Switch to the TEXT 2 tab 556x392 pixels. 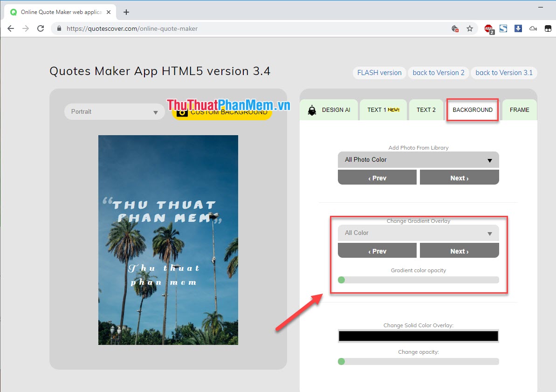(x=426, y=110)
